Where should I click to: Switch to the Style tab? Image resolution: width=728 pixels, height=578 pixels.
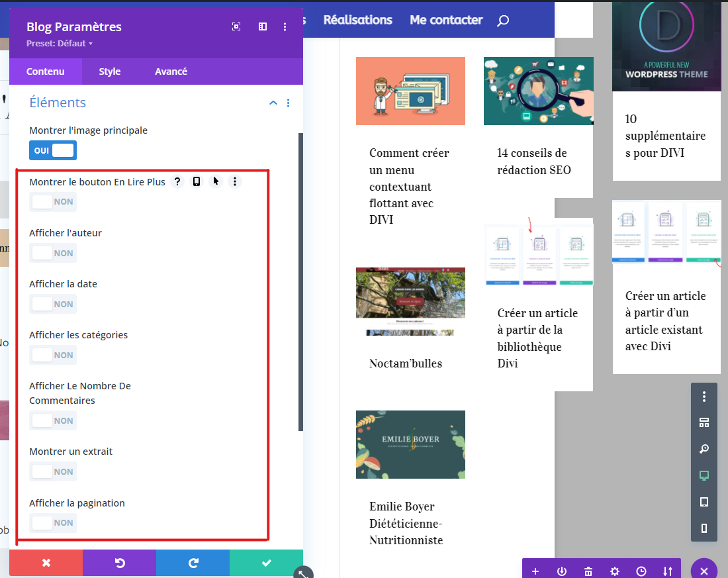(110, 72)
